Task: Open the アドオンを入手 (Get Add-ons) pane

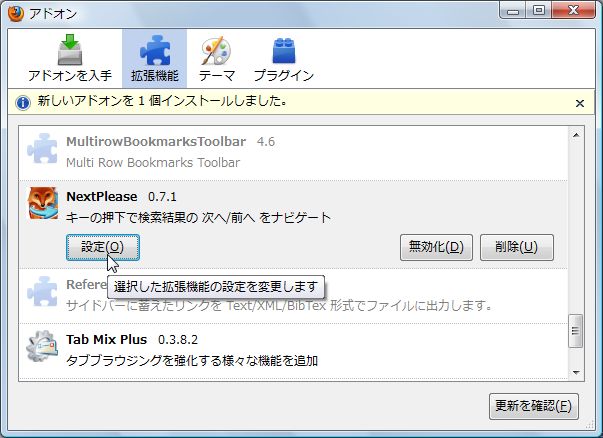Action: (70, 59)
